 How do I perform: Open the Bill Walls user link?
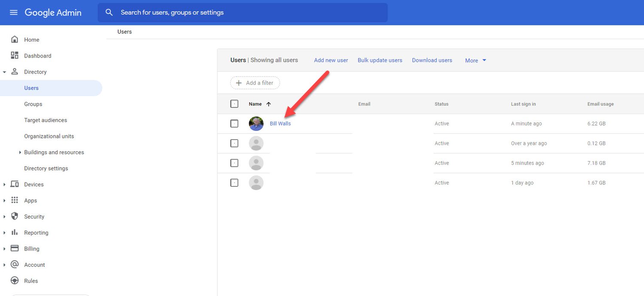click(x=280, y=124)
